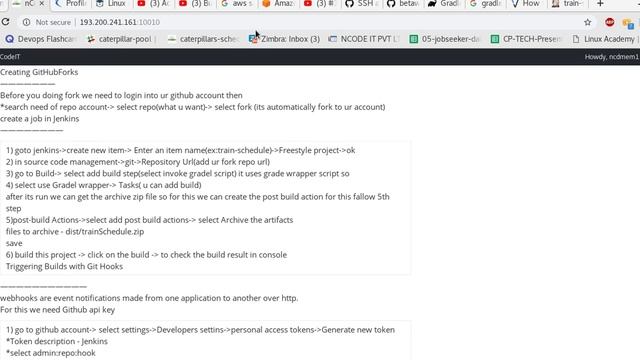Click step '2) in source code management'
Screen dimensions: 640x360
[x=138, y=162]
